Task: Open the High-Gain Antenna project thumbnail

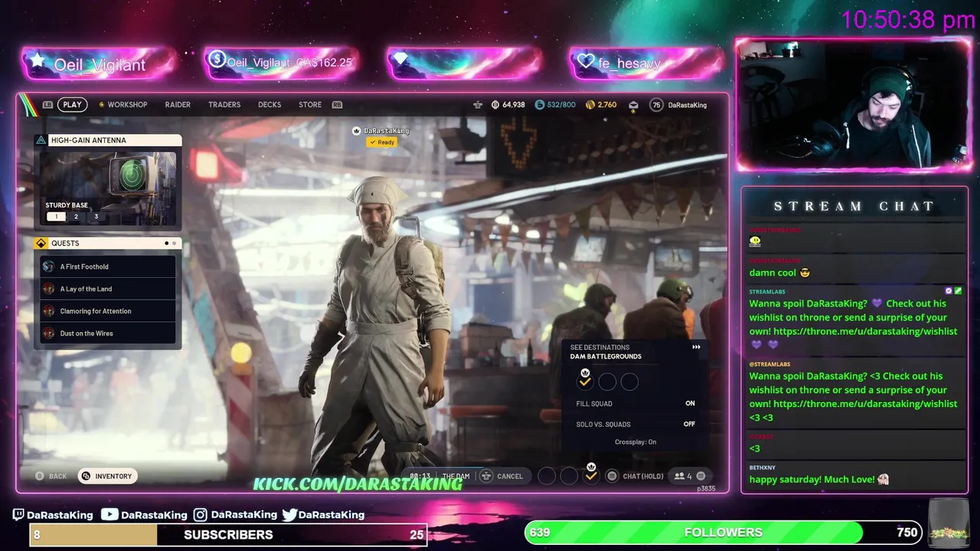Action: (108, 187)
